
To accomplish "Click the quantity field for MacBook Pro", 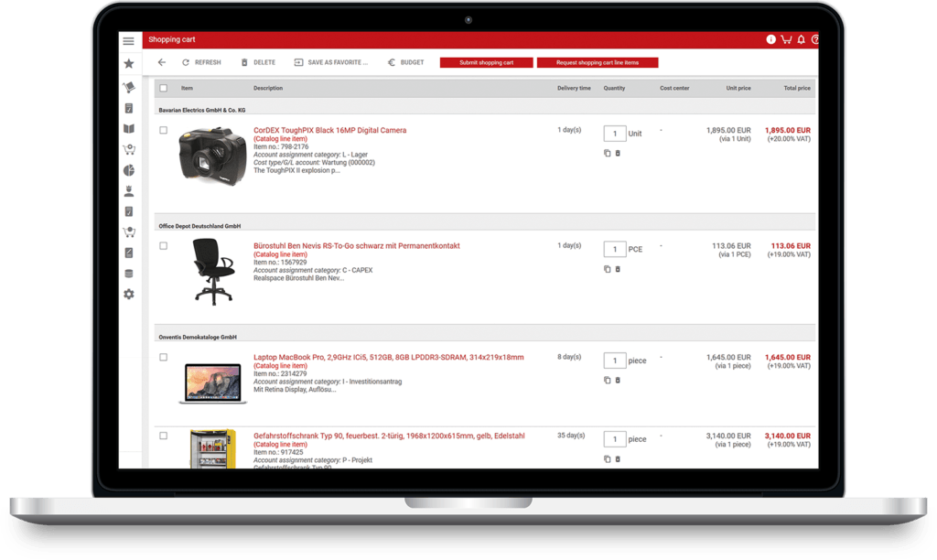I will point(615,361).
